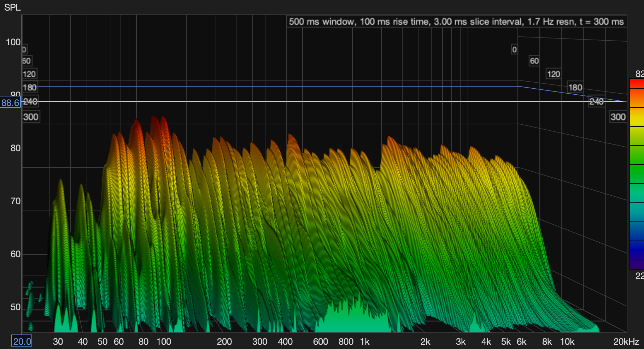Select the 300 ms label on left time axis
Image resolution: width=644 pixels, height=349 pixels.
tap(31, 117)
